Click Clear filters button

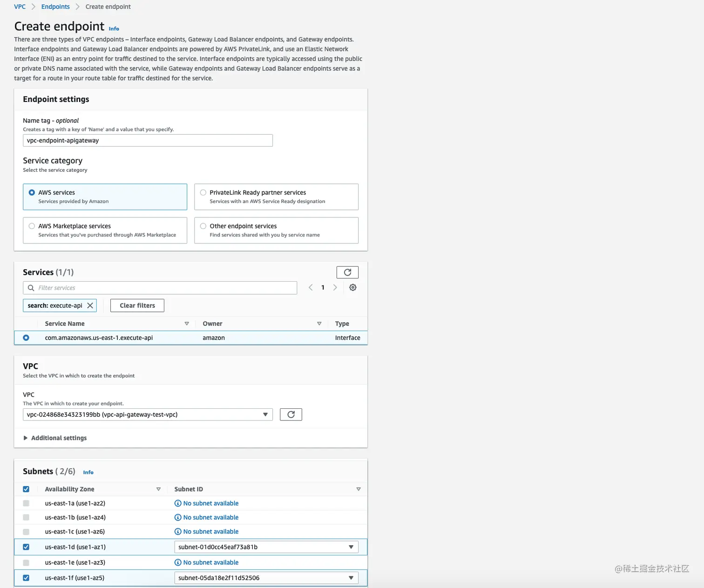pos(137,305)
